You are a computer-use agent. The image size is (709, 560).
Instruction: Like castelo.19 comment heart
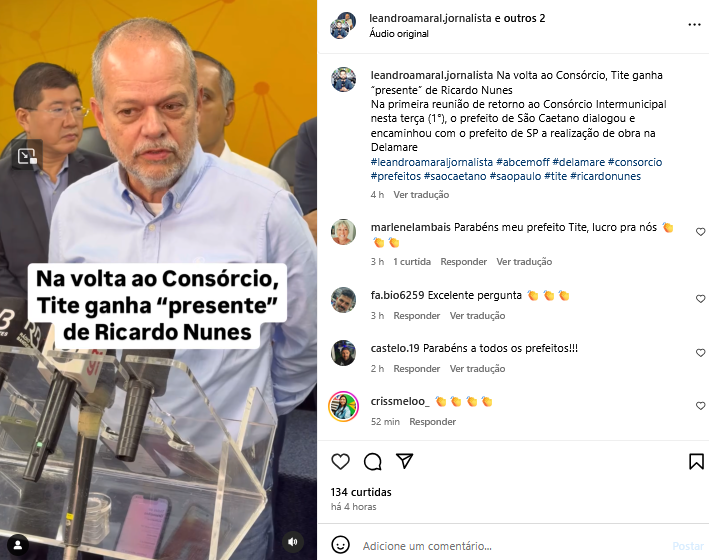pos(700,352)
